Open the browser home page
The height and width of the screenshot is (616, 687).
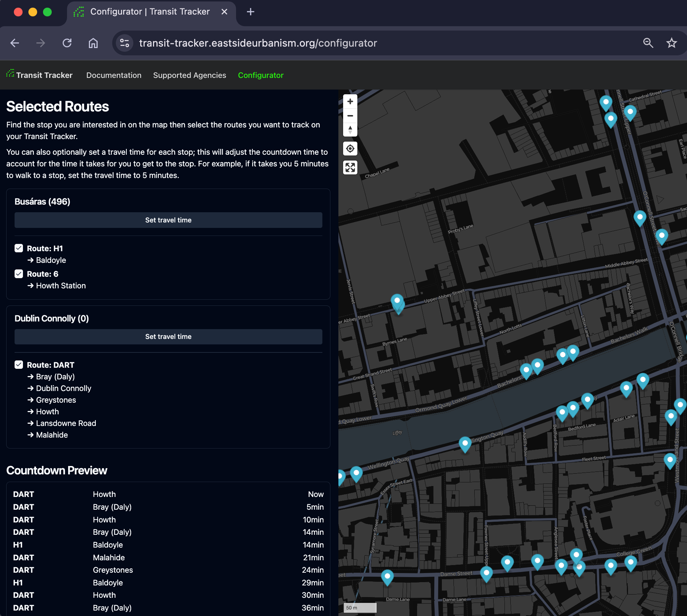coord(93,43)
